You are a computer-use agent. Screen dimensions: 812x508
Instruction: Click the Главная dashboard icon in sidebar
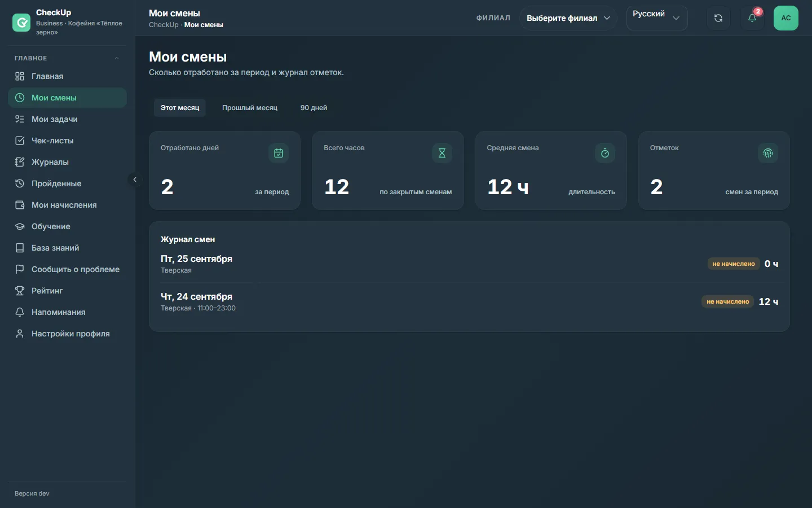pos(20,76)
